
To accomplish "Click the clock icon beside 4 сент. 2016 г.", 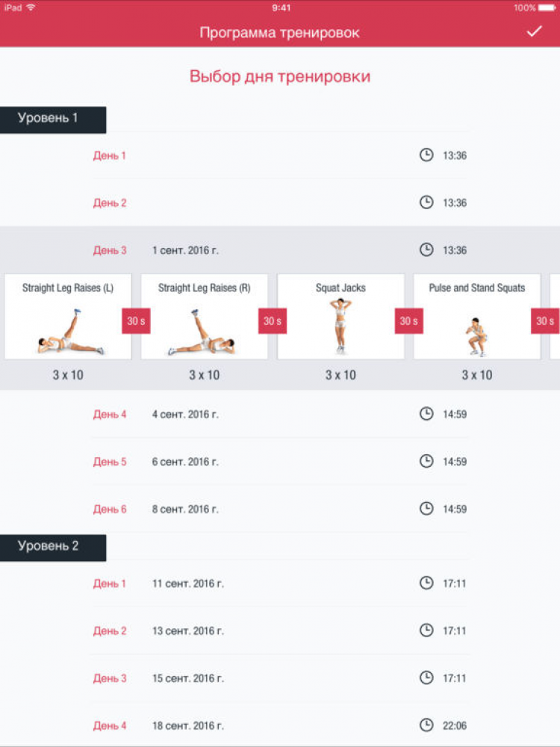I will pos(426,414).
